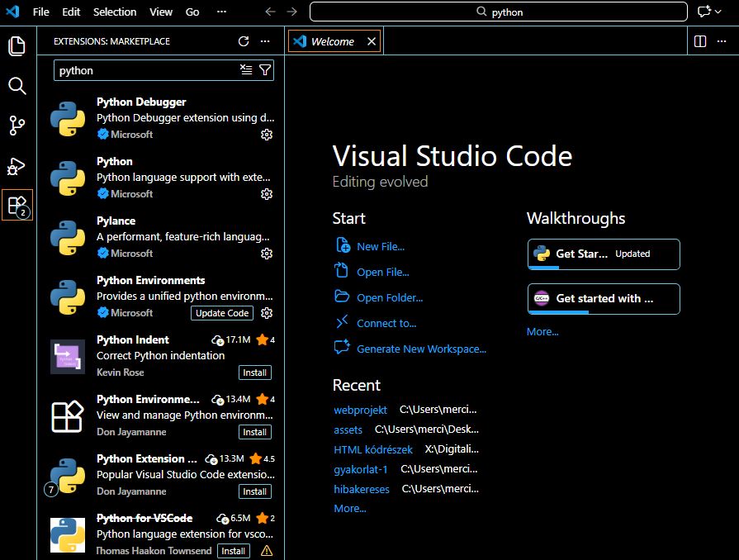Open the Run and Debug view
Image resolution: width=739 pixels, height=560 pixels.
coord(17,166)
